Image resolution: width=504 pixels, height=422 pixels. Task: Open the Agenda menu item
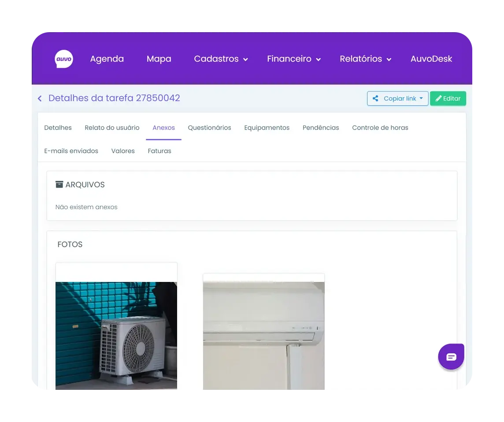tap(107, 59)
